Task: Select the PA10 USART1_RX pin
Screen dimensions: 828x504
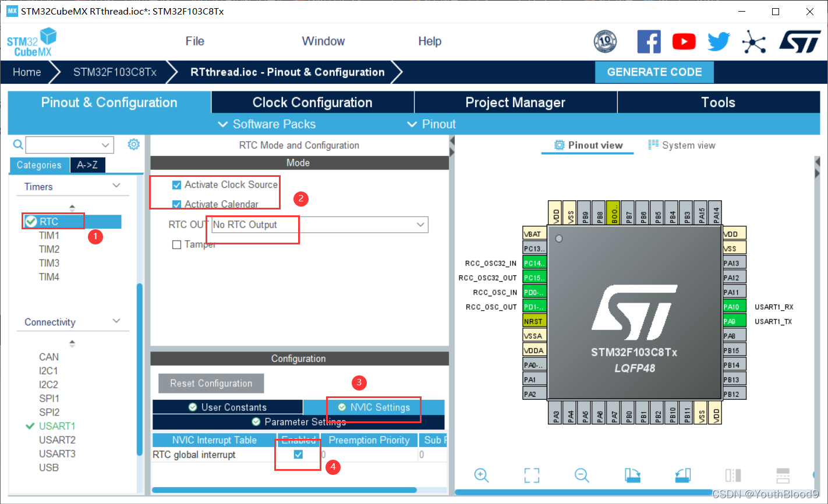Action: click(x=734, y=307)
